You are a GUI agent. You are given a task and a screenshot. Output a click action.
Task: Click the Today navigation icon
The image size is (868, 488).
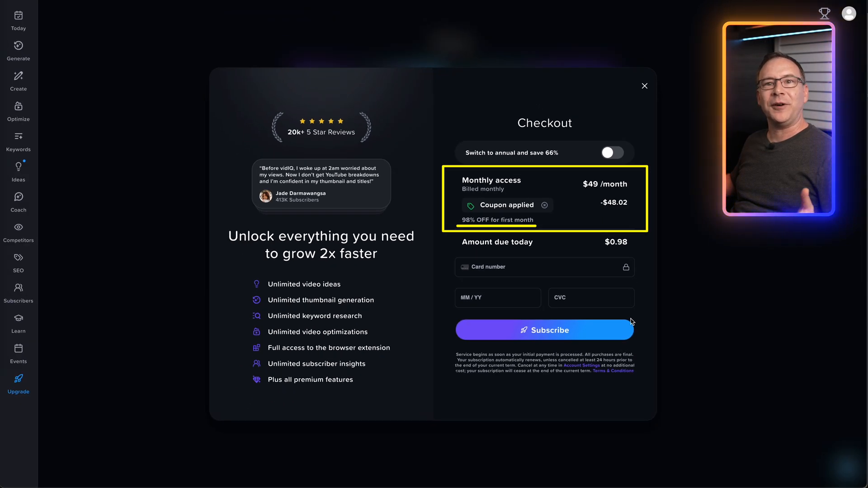(x=18, y=19)
